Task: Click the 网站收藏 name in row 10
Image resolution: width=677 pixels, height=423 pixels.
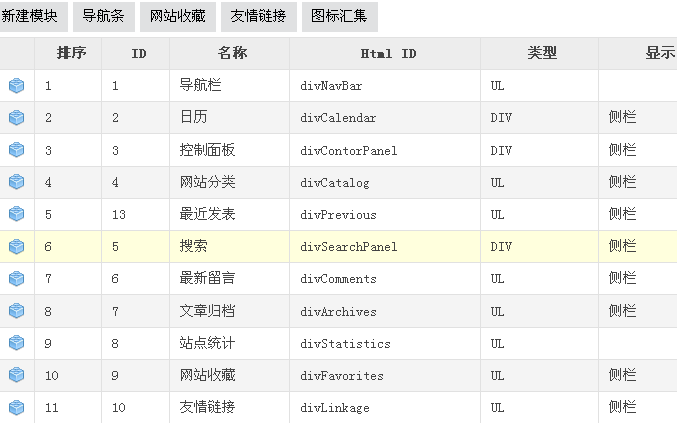Action: (208, 375)
